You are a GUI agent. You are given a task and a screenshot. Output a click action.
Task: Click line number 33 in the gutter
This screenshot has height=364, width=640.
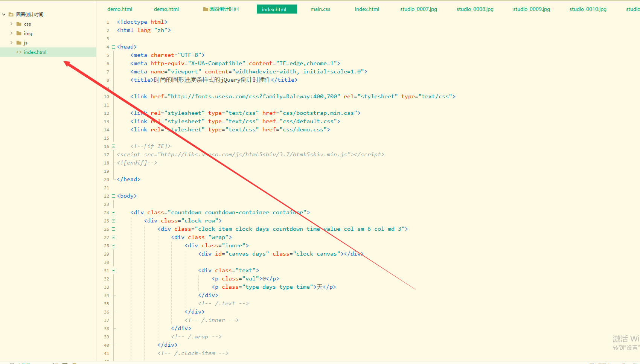click(107, 287)
